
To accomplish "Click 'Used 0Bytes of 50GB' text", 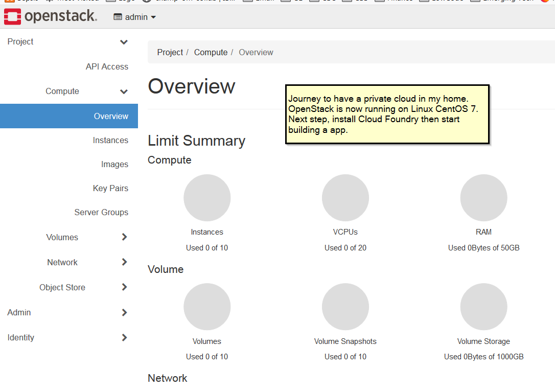I will tap(484, 248).
